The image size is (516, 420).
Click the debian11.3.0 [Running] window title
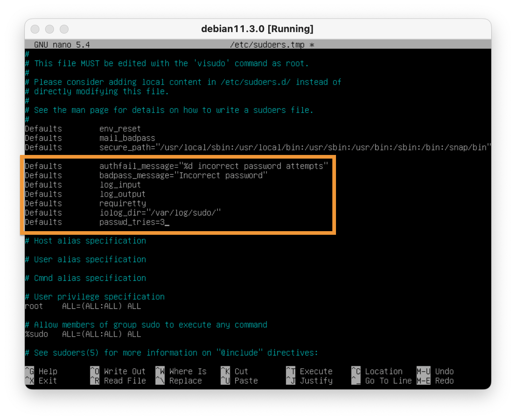(x=257, y=29)
